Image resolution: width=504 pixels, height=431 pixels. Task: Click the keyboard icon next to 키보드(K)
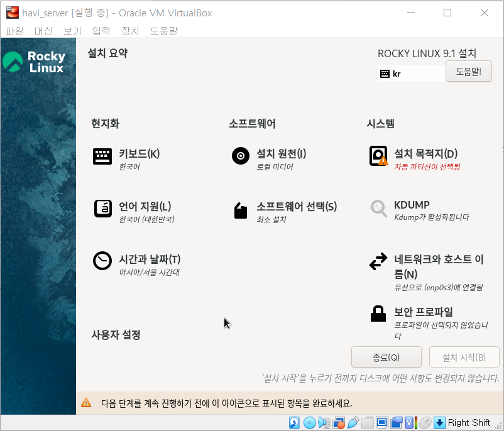[x=102, y=156]
